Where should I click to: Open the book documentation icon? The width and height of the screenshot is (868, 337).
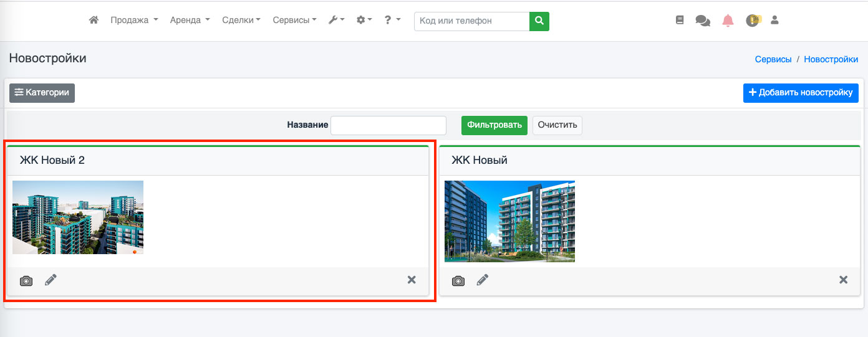click(x=680, y=21)
